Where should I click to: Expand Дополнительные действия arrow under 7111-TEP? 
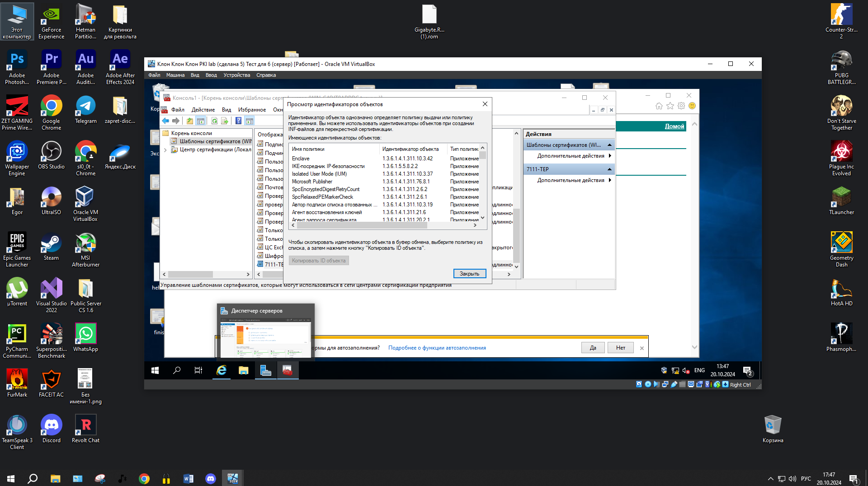pyautogui.click(x=610, y=180)
